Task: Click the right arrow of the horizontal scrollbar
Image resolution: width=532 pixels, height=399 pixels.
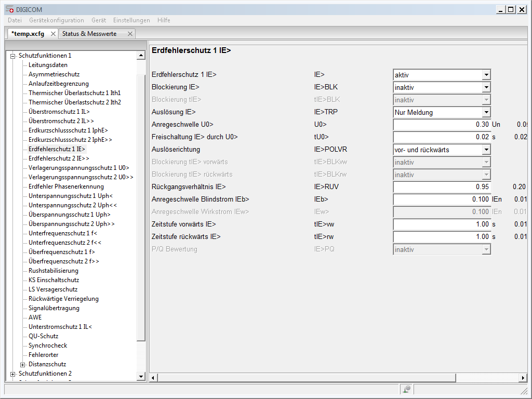Action: (x=523, y=378)
